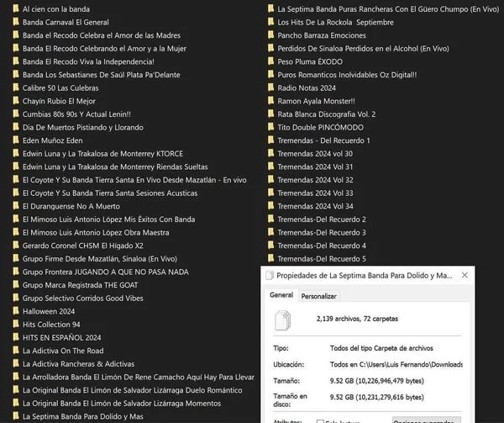Select the Grupo Marca Registrada THE GOAT folder icon
This screenshot has height=423, width=504.
pos(15,285)
